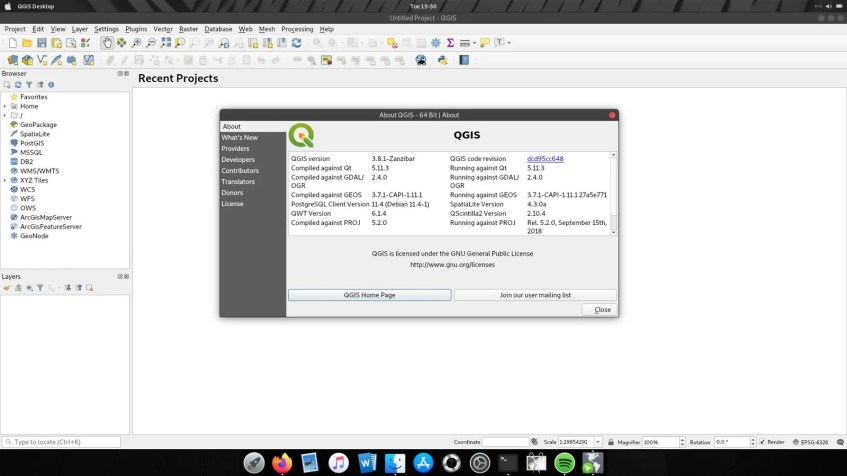Refresh the Browser panel
The width and height of the screenshot is (847, 476).
pos(18,85)
